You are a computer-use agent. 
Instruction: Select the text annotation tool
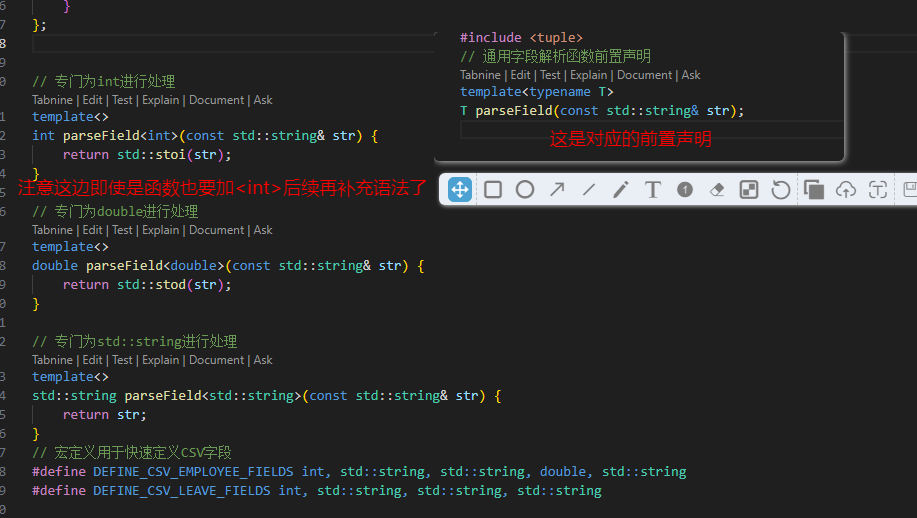(x=653, y=189)
